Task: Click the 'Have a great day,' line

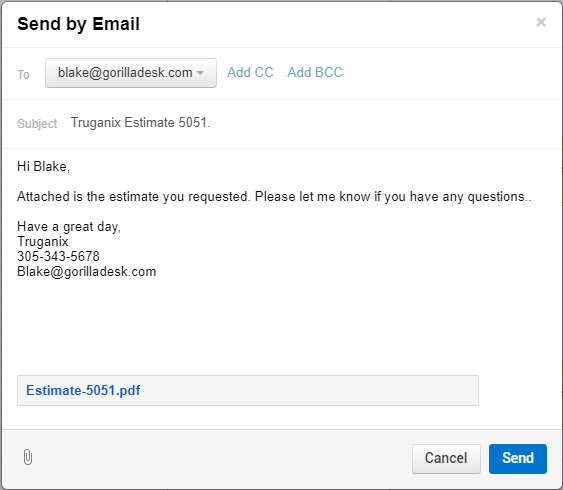Action: coord(69,227)
